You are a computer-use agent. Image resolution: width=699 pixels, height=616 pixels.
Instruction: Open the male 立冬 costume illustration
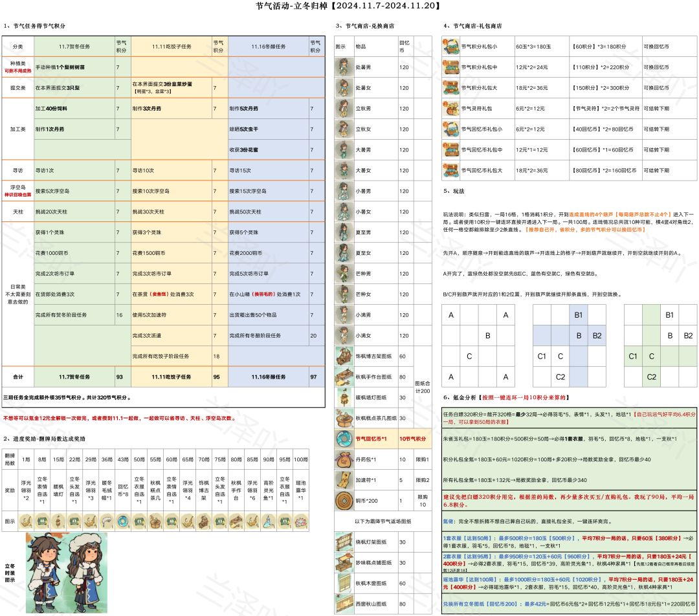point(45,572)
